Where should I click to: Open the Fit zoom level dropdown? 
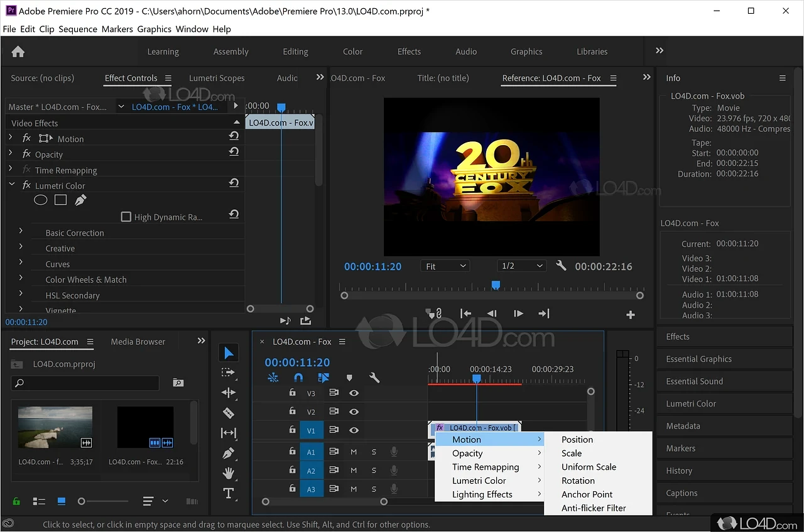pos(445,266)
